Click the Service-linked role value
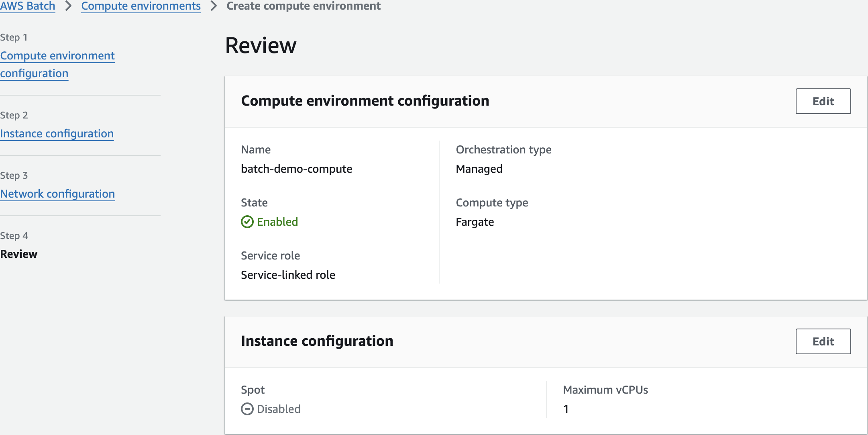Image resolution: width=868 pixels, height=435 pixels. pos(288,275)
